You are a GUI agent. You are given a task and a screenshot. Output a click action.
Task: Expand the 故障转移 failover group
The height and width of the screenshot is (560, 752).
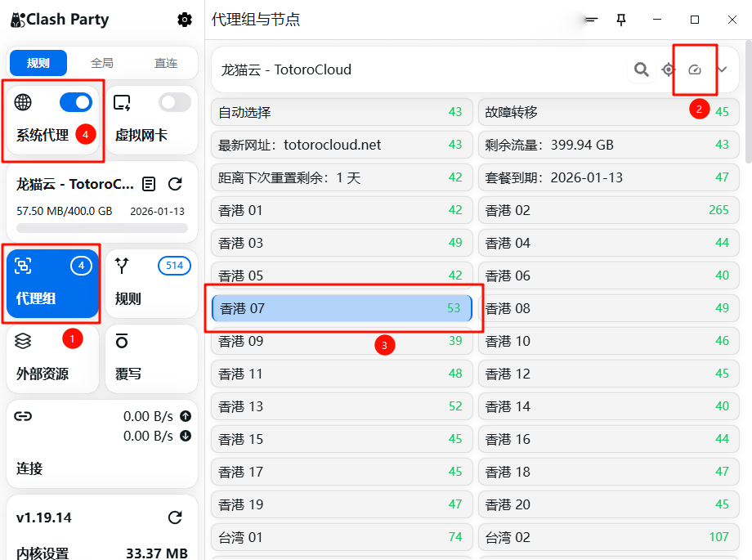coord(608,112)
